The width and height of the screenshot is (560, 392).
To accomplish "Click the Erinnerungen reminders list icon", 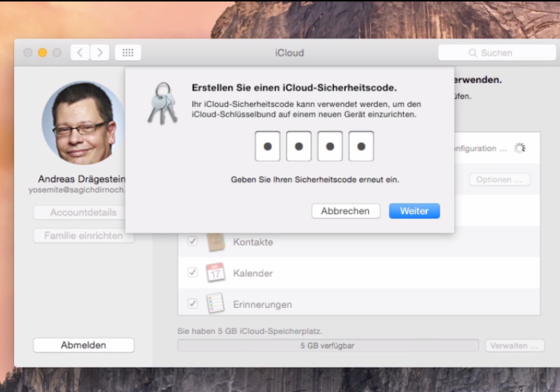I will (216, 304).
